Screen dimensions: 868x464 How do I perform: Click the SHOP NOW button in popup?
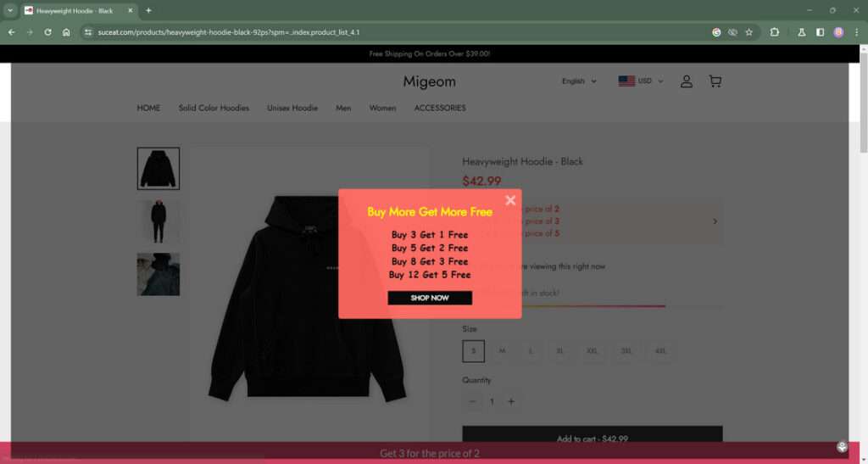pyautogui.click(x=430, y=298)
